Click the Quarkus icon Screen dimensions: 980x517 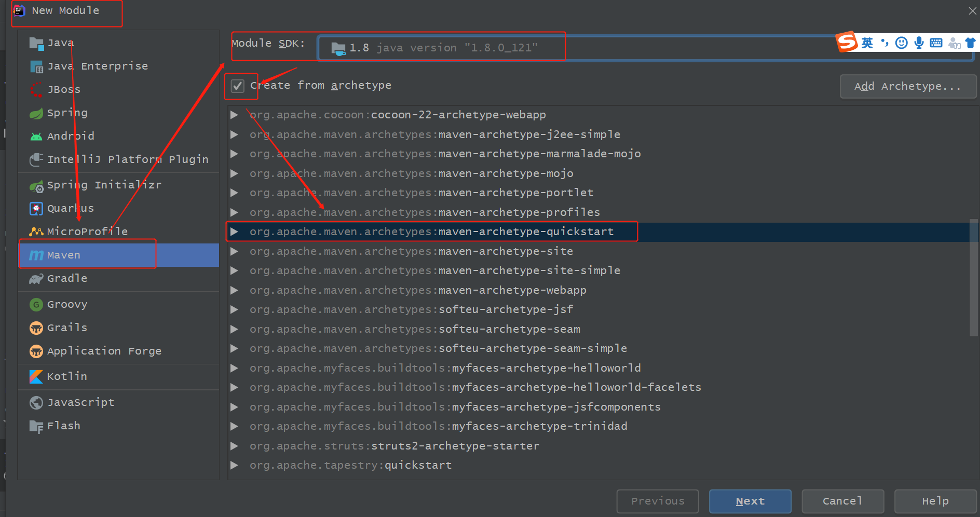coord(36,209)
